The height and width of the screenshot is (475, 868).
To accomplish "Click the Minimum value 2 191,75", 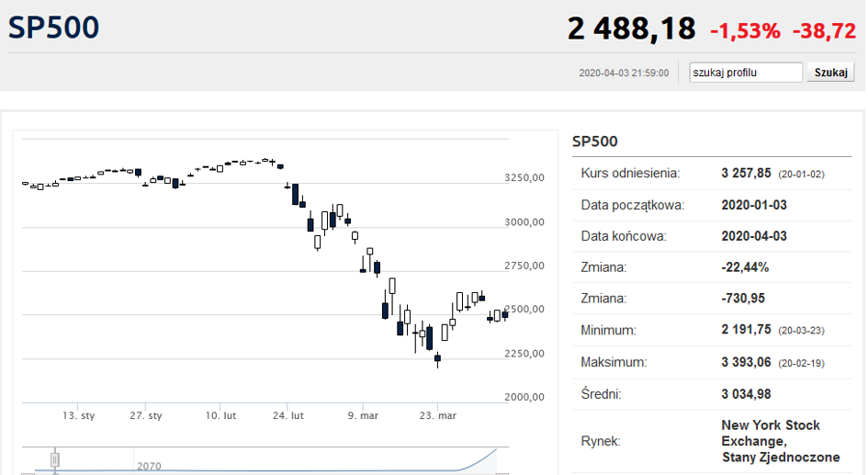I will (746, 330).
